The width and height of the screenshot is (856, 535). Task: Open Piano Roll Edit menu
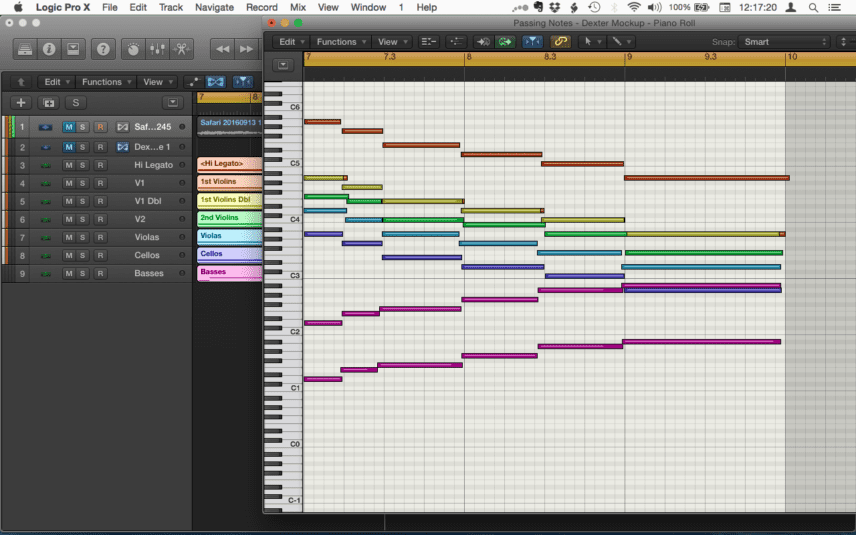coord(291,41)
